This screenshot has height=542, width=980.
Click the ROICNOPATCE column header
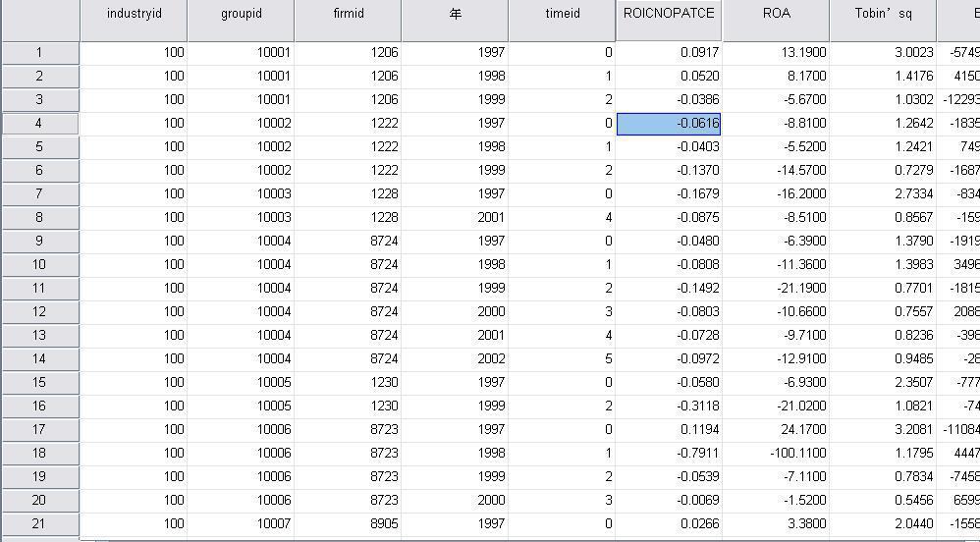pos(669,15)
